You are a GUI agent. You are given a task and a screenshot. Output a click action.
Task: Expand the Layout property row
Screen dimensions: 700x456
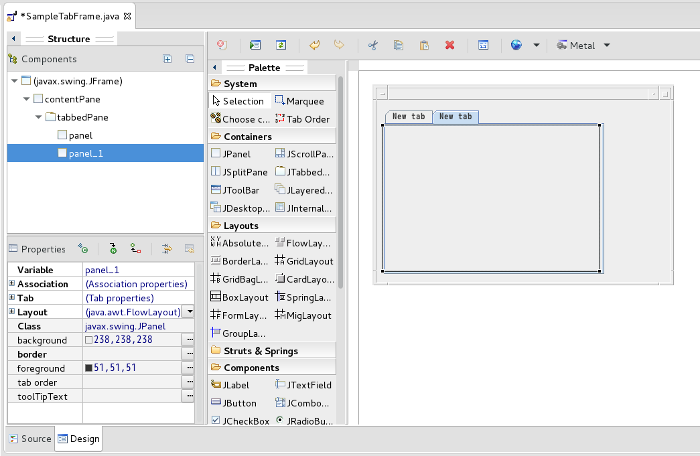click(x=12, y=311)
